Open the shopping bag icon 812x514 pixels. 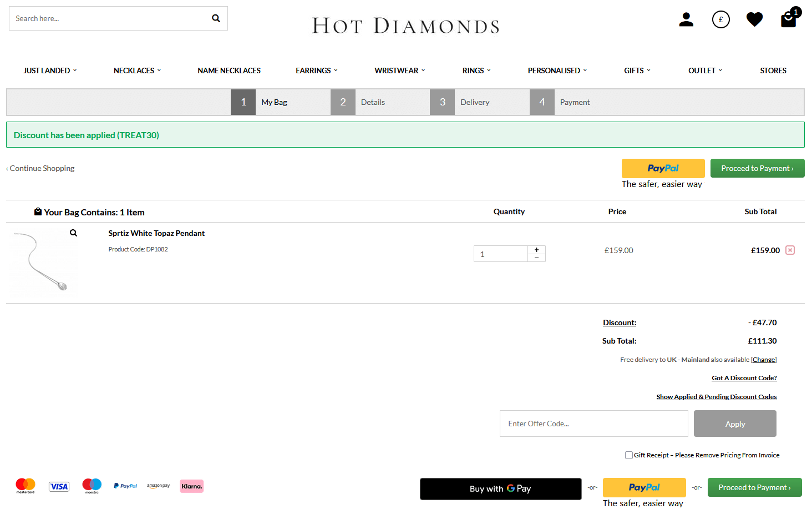[788, 19]
